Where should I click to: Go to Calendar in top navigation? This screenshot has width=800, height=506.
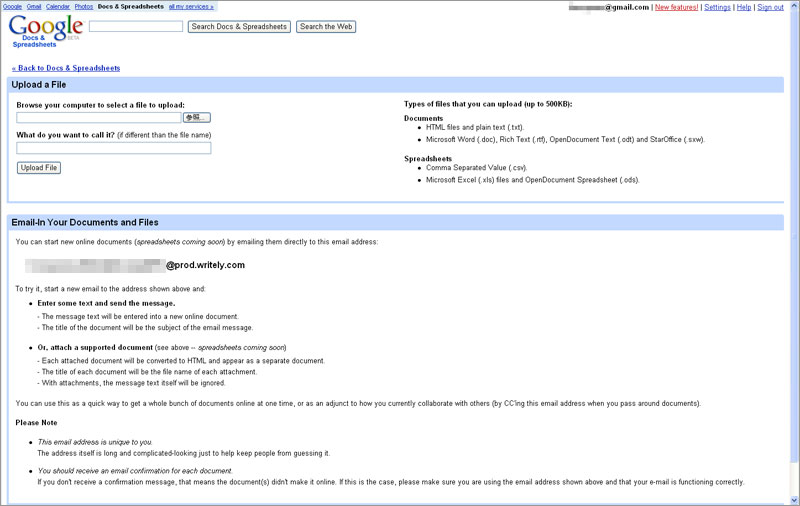tap(58, 7)
